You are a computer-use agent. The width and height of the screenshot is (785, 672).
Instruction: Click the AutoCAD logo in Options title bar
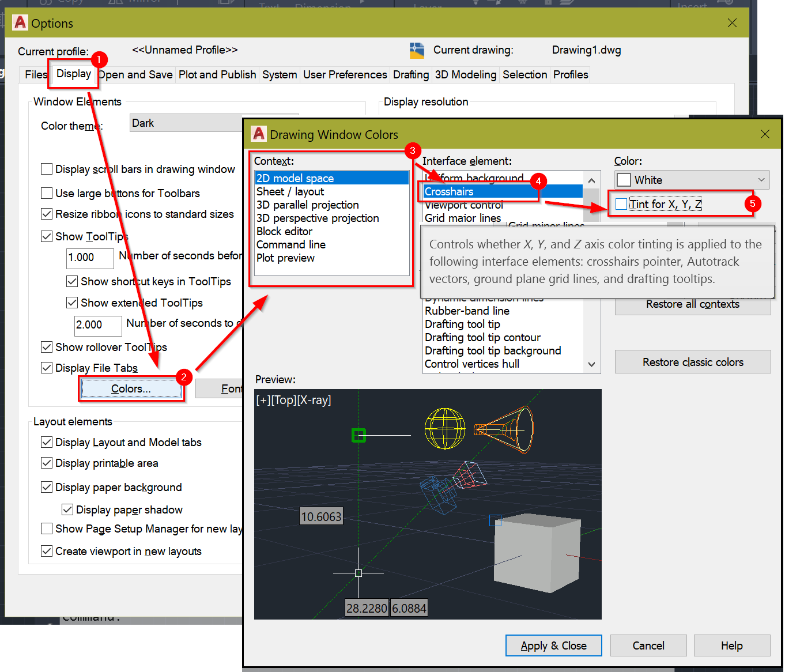coord(20,22)
